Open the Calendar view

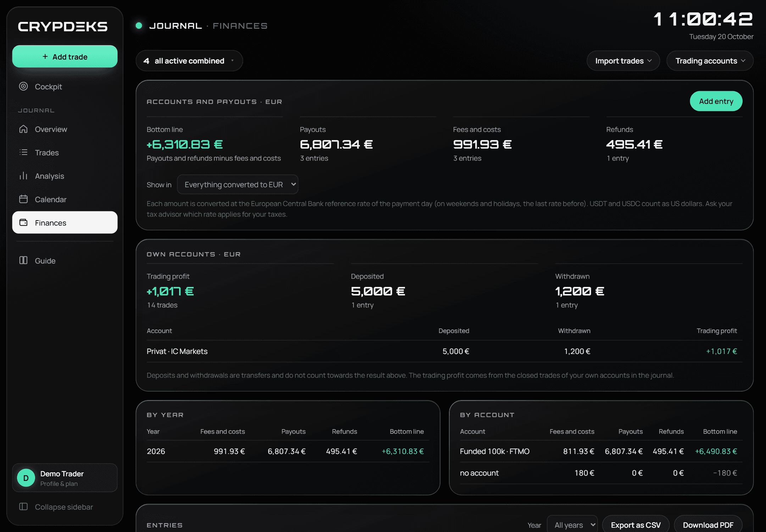[65, 199]
